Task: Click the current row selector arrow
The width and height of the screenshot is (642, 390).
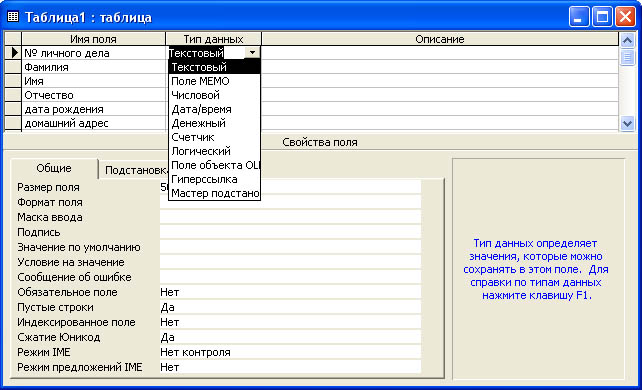Action: tap(13, 53)
